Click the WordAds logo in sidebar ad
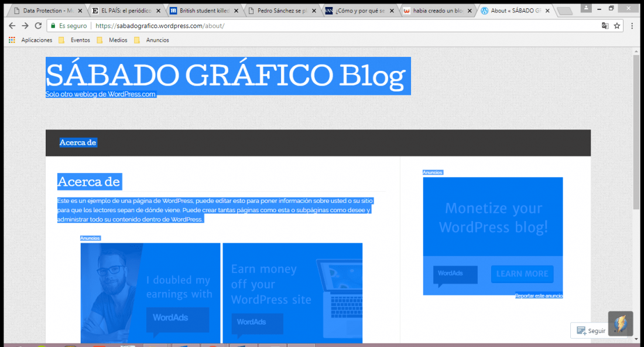 [x=455, y=275]
